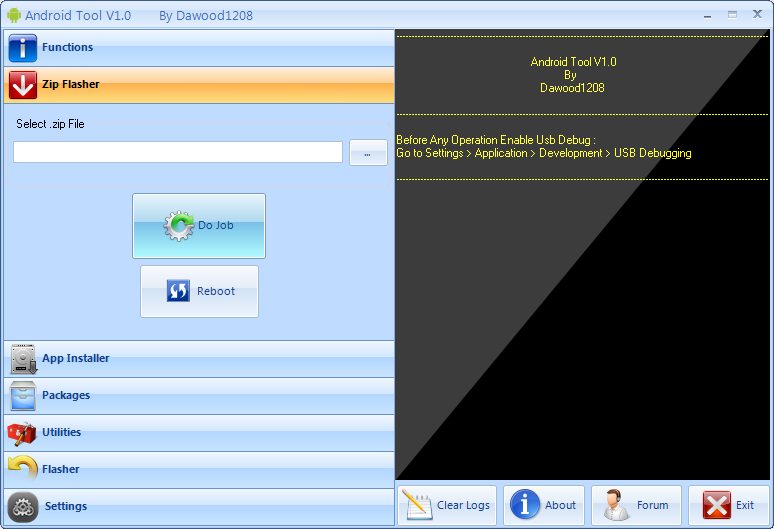Click the Android robot title icon

pos(13,15)
